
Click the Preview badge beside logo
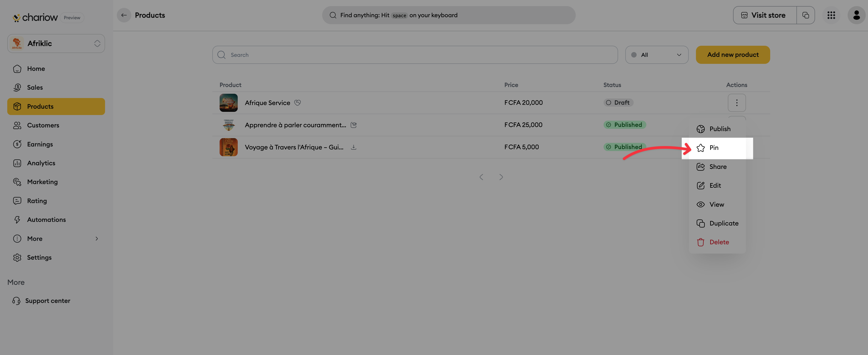pos(72,18)
